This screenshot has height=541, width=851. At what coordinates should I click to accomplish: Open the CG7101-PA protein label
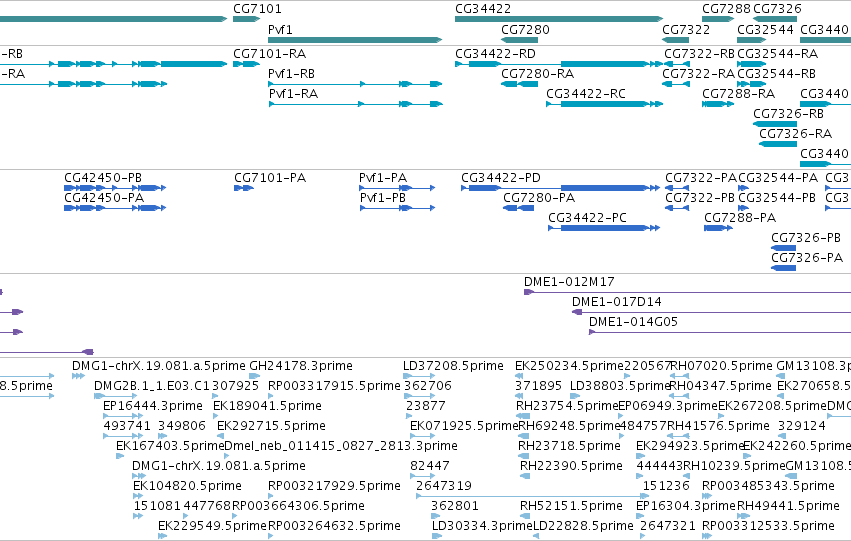point(270,178)
